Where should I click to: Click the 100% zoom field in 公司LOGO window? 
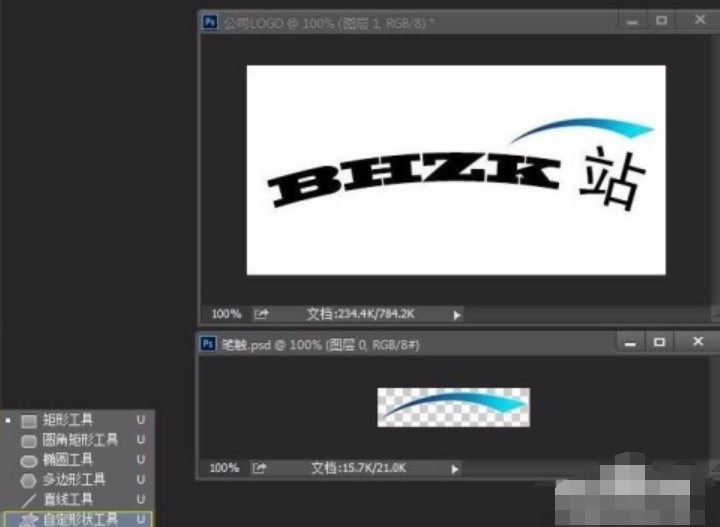(226, 314)
